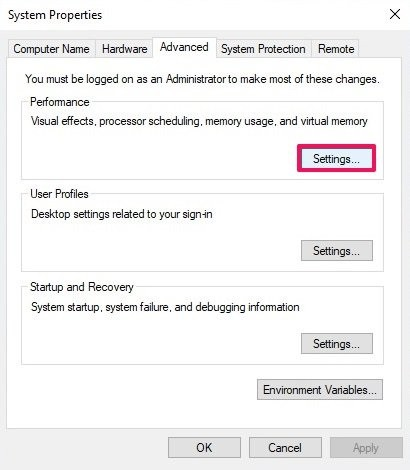Close the System Properties dialog with X
410x470 pixels.
[395, 14]
